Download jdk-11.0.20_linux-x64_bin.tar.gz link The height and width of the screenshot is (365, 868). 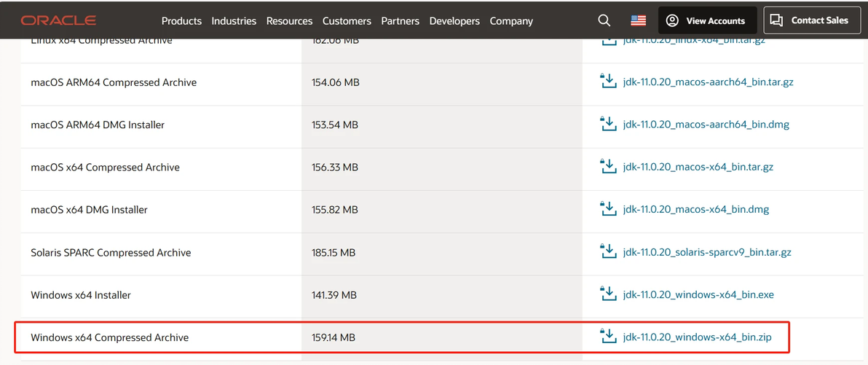click(693, 41)
